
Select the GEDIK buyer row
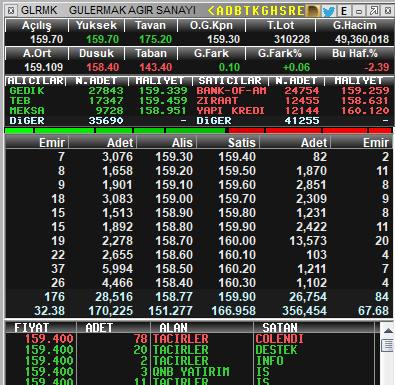[98, 91]
